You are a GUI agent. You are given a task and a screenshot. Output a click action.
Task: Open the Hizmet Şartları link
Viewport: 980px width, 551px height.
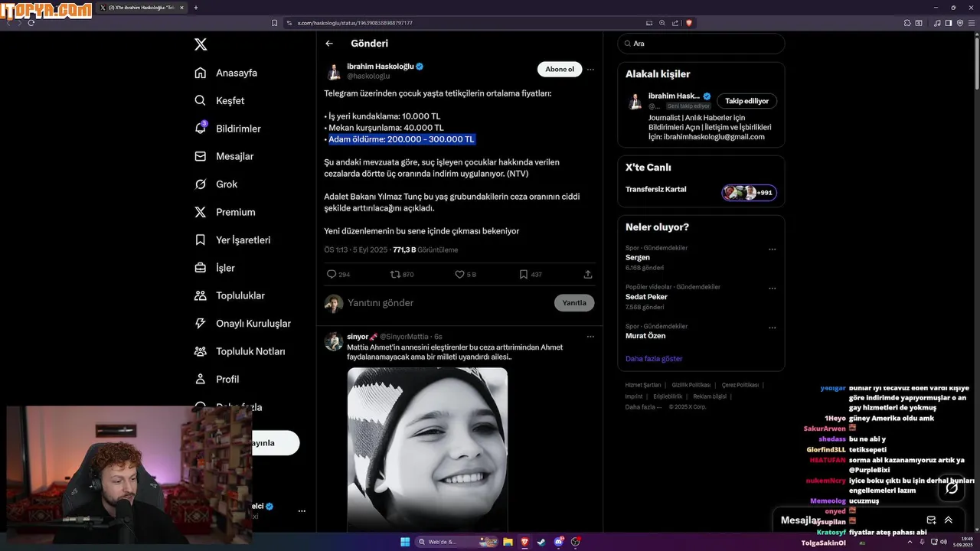(643, 385)
